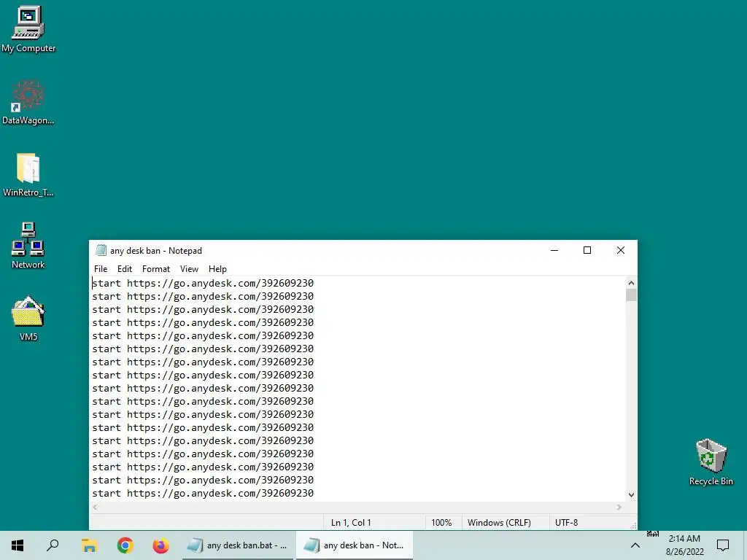
Task: Click the Notepad title bar icon
Action: [101, 251]
